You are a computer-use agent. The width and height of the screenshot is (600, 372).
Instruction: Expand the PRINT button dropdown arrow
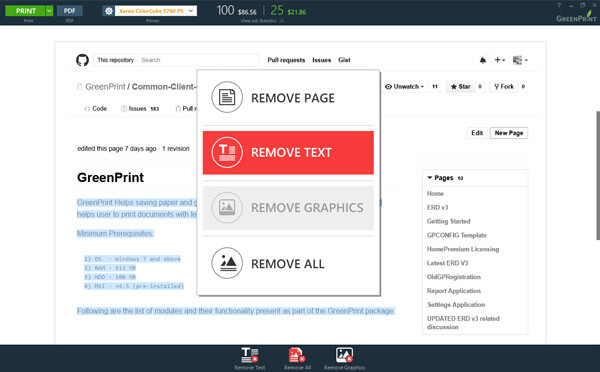click(49, 11)
